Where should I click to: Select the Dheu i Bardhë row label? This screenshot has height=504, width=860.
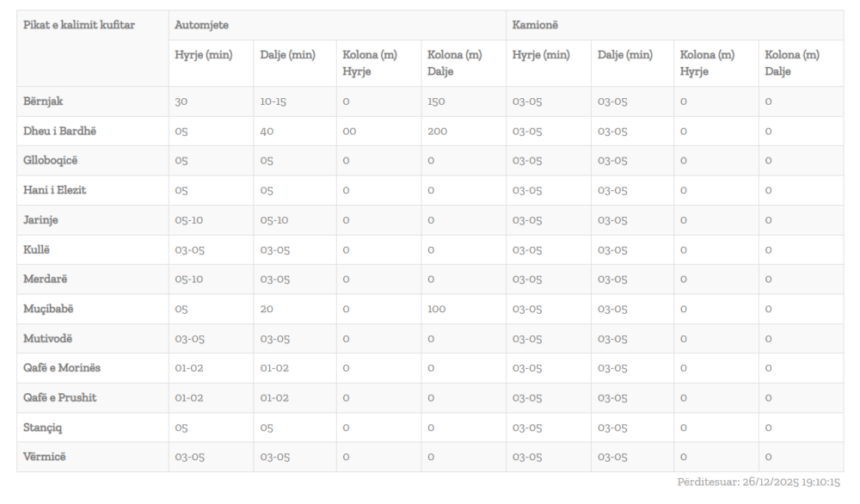(60, 131)
